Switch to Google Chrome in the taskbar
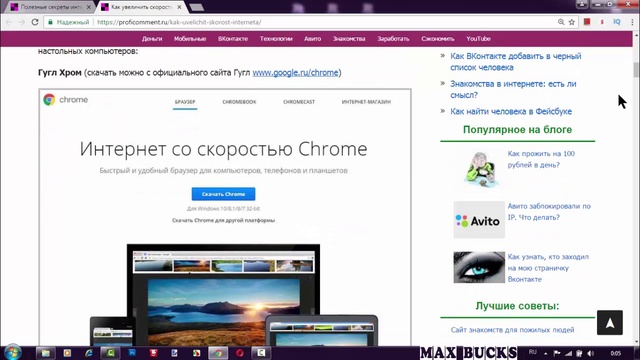Screen dimensions: 640x360 (218, 353)
